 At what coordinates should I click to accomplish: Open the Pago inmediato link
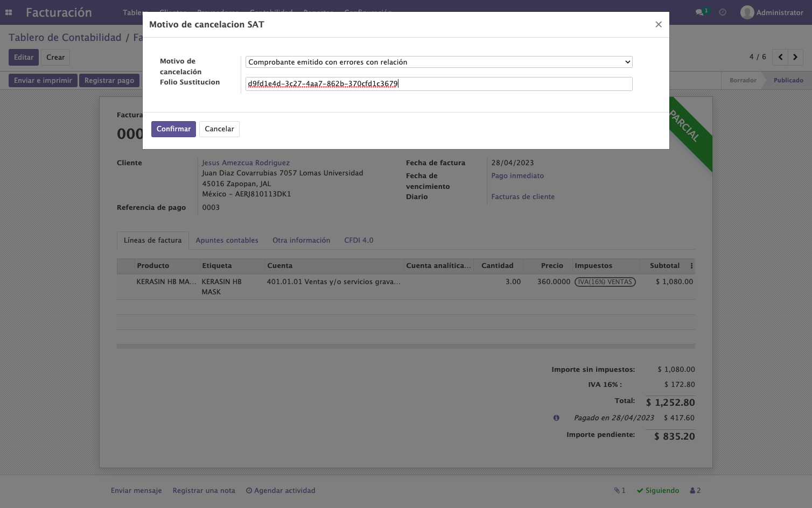pyautogui.click(x=517, y=176)
